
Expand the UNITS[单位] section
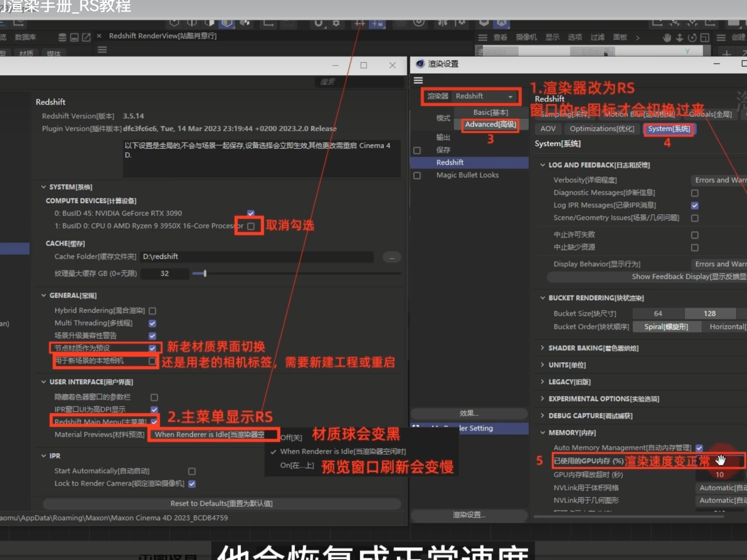(x=543, y=365)
